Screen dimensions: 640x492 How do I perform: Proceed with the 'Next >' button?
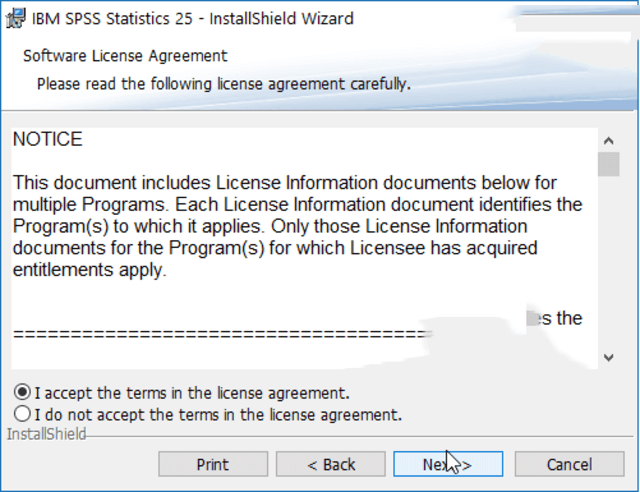click(447, 464)
